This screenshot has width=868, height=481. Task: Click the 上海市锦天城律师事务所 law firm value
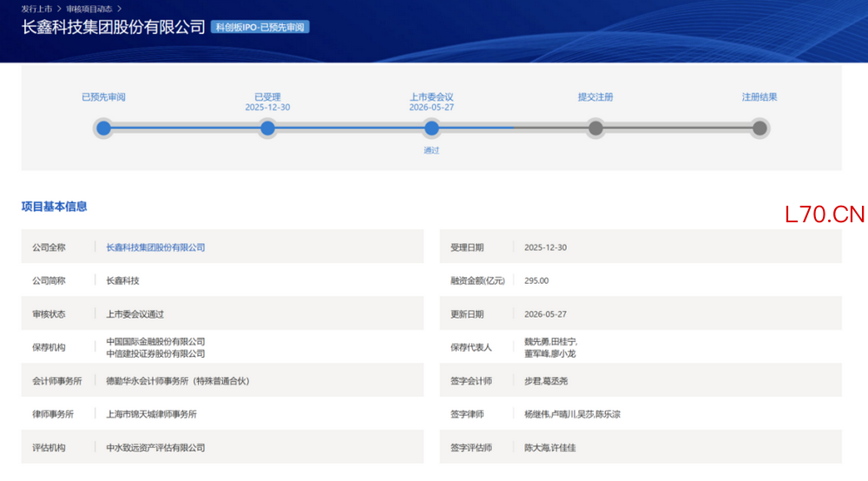click(152, 414)
